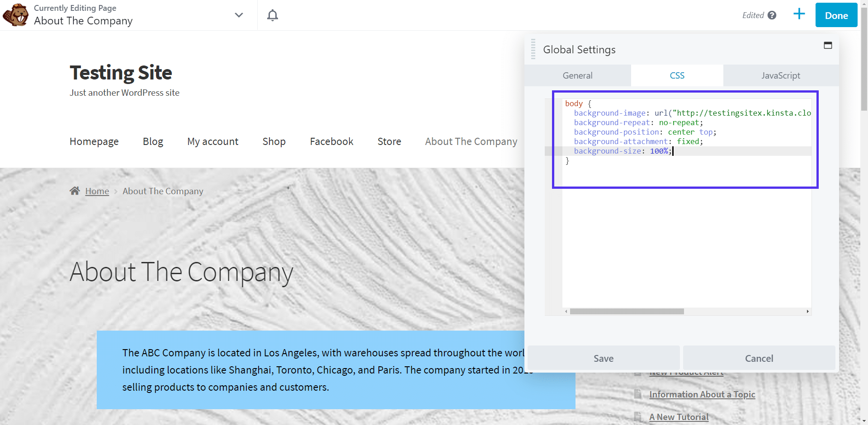Image resolution: width=868 pixels, height=425 pixels.
Task: Switch to the General tab
Action: (x=577, y=75)
